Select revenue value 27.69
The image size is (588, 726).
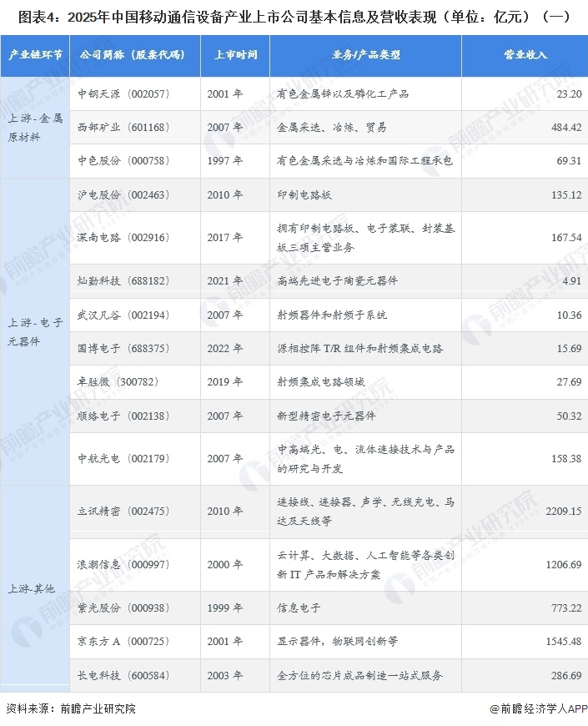[x=569, y=381]
